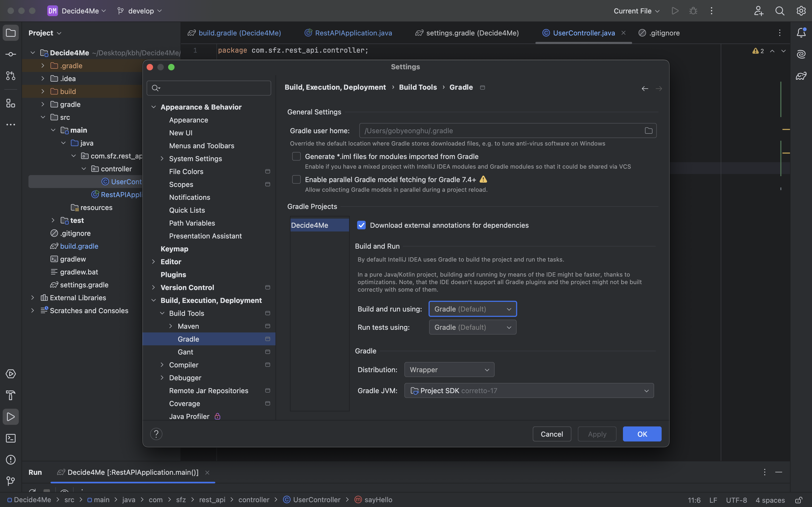Open the Problems tool window icon
Screen dimensions: 812x507
[11, 460]
